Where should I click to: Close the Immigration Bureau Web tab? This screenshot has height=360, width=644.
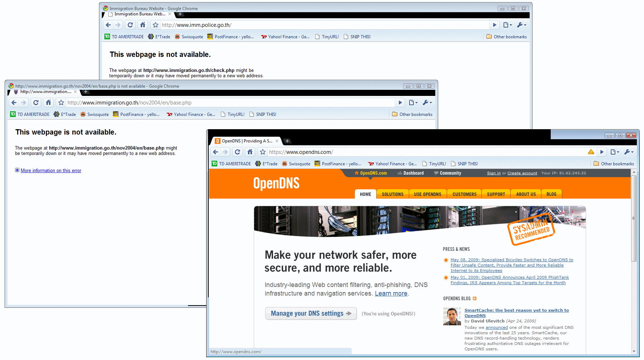pyautogui.click(x=170, y=14)
